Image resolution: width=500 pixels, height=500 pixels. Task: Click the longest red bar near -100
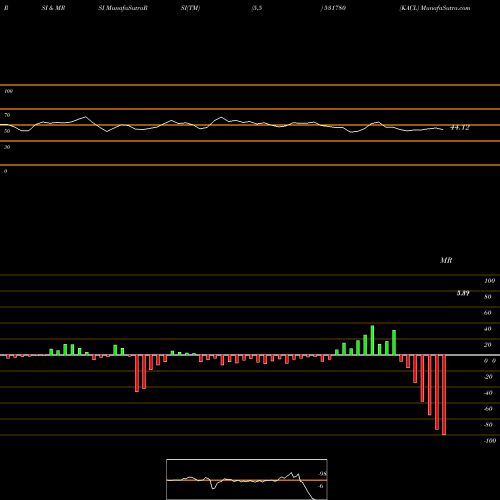[444, 395]
